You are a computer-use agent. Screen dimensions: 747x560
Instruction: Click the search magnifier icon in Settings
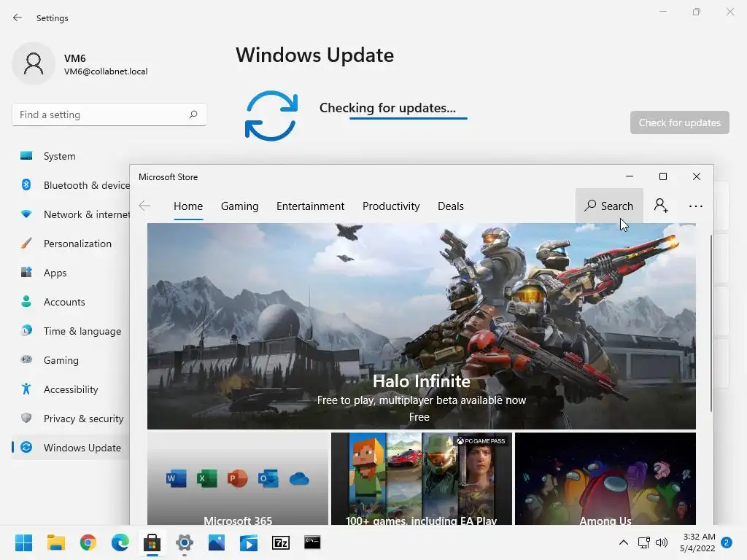click(193, 114)
